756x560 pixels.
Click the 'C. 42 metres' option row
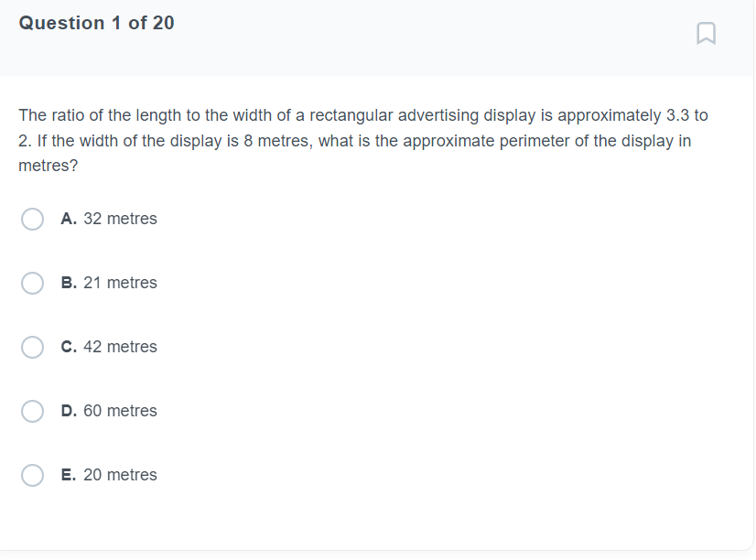click(x=109, y=347)
